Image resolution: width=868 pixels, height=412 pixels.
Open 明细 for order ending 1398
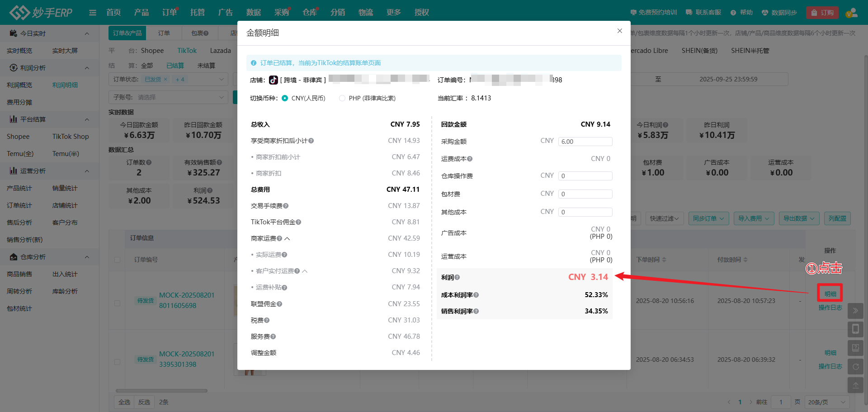(830, 353)
